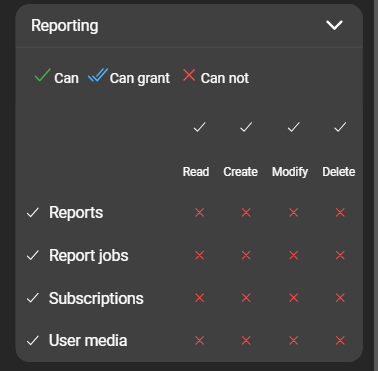The image size is (378, 371).
Task: Click the green Can legend checkmark
Action: pos(43,75)
